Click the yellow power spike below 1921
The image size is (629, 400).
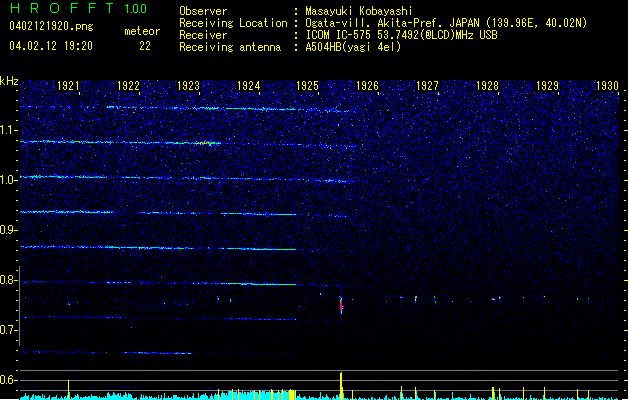pyautogui.click(x=69, y=390)
